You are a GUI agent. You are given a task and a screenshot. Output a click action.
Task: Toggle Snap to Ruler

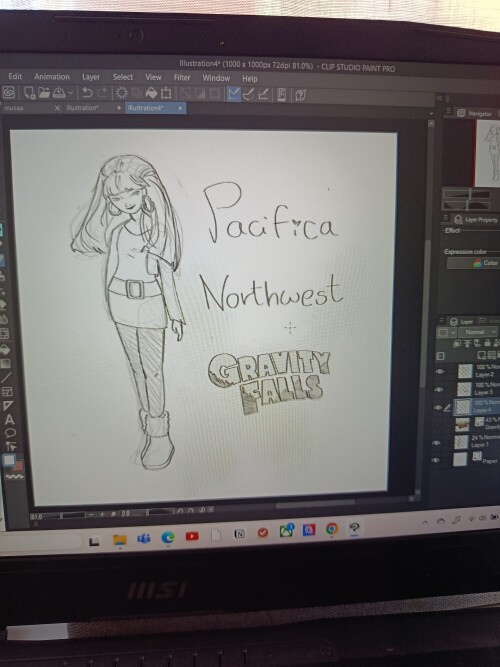(x=233, y=94)
